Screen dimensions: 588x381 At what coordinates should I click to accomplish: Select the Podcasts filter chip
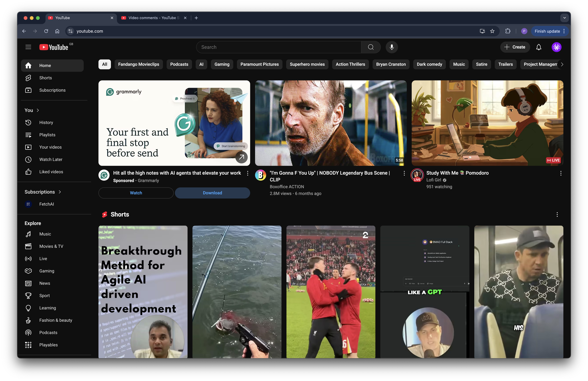[x=179, y=64]
